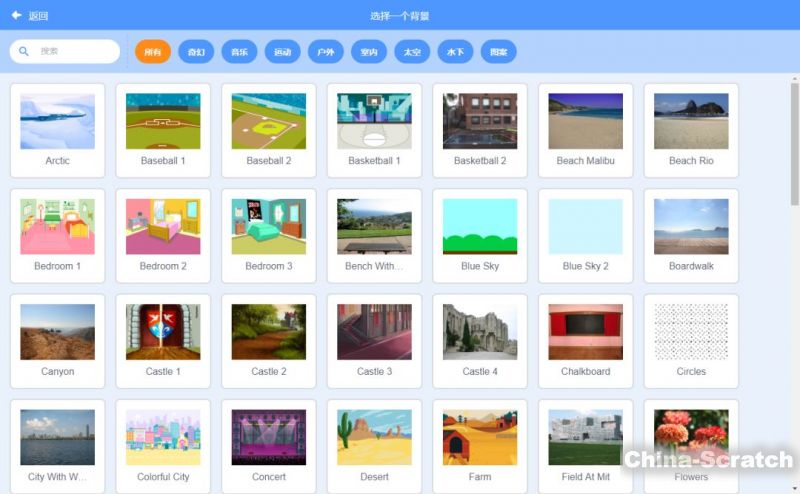Click the back arrow (返回) button
This screenshot has width=800, height=494.
click(x=30, y=16)
